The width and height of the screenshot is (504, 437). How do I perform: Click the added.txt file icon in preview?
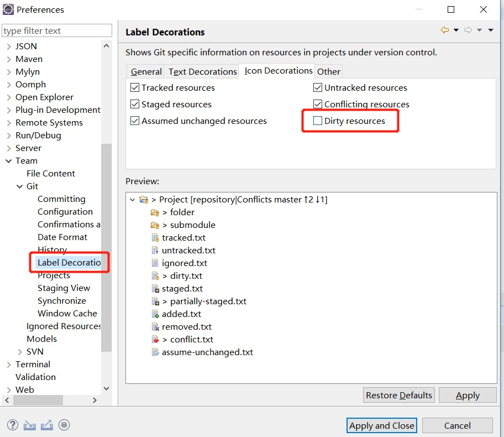(155, 314)
